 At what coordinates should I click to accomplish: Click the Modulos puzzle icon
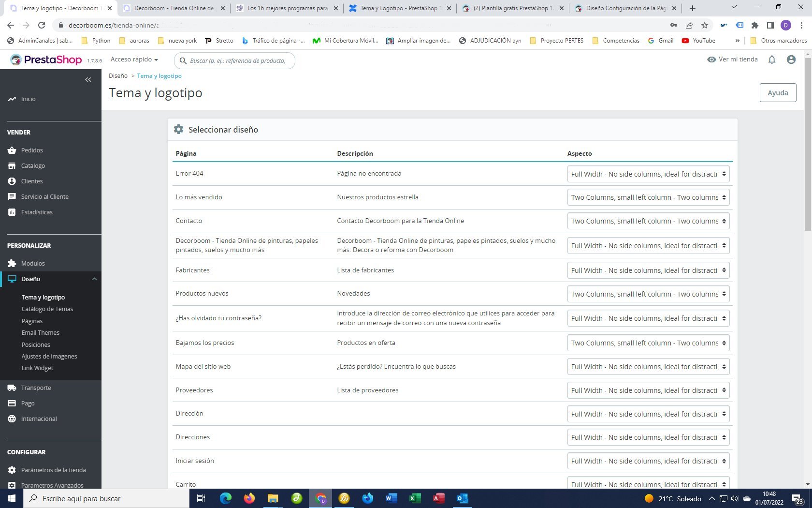coord(12,264)
